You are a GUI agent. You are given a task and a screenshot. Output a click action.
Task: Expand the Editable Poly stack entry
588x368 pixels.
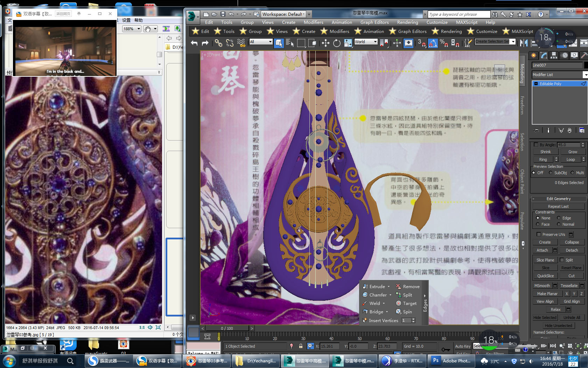(536, 84)
